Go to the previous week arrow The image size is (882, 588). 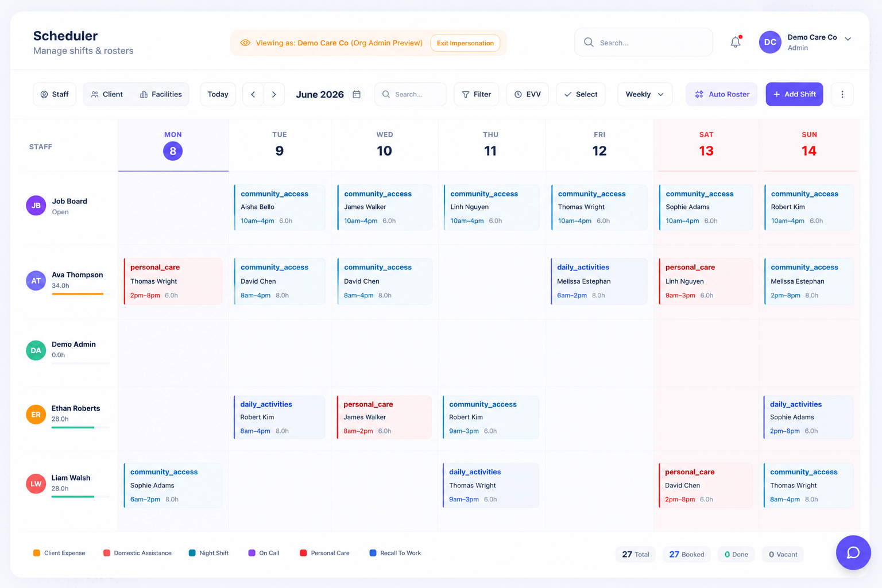click(253, 94)
